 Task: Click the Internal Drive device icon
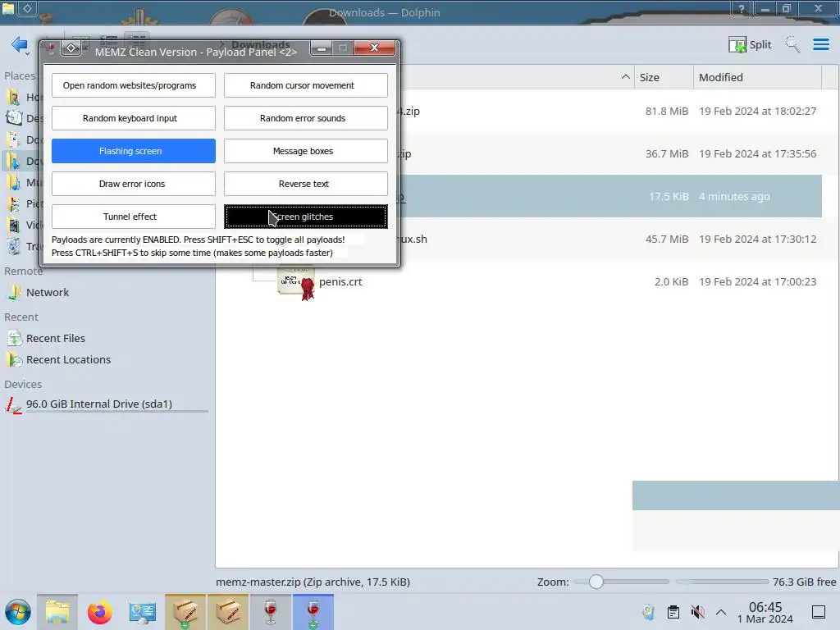14,404
